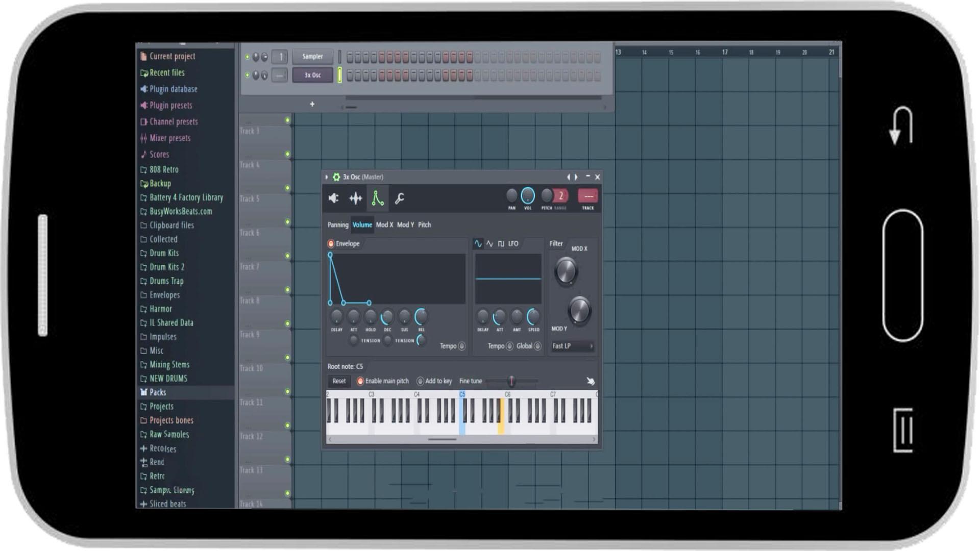Click Reset button in root note section
980x551 pixels.
339,381
